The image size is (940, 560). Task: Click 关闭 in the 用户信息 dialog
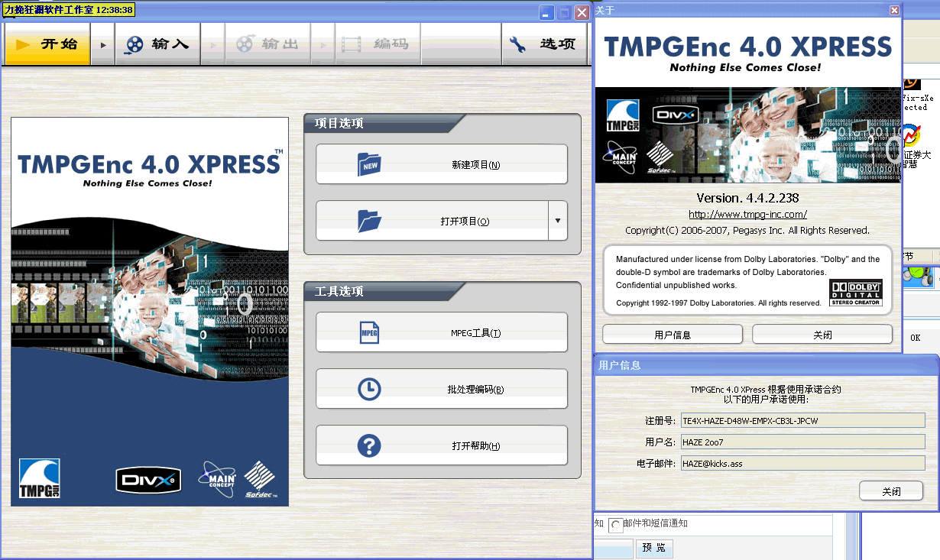click(891, 491)
